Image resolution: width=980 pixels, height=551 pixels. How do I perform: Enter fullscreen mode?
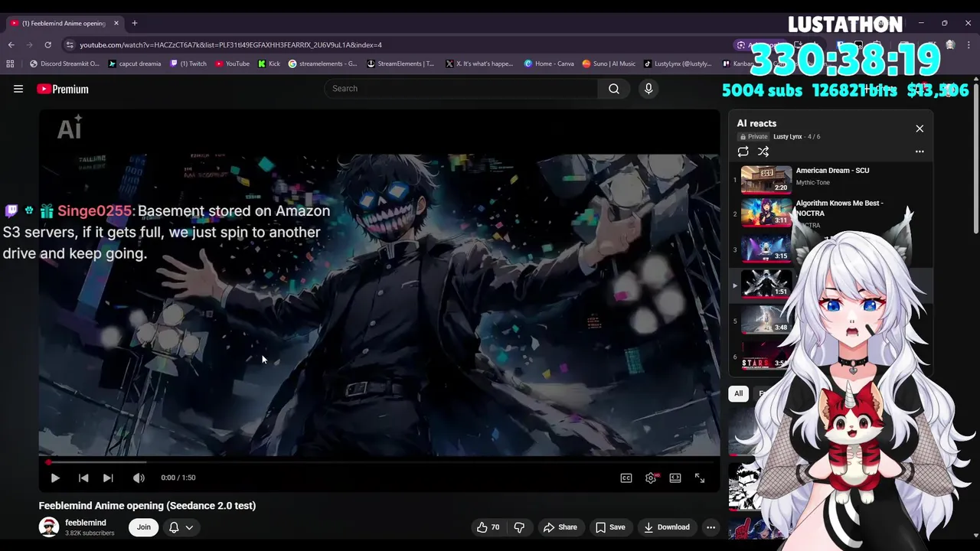[700, 478]
